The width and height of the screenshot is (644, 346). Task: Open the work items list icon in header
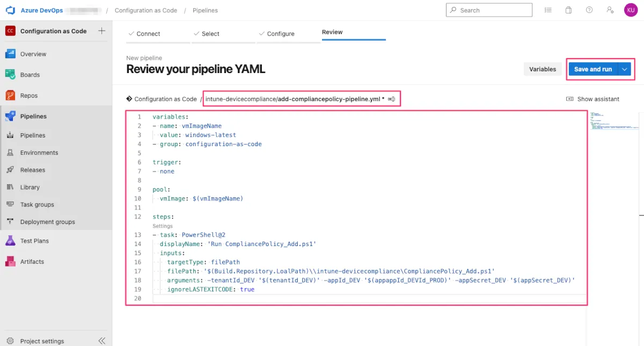click(548, 10)
